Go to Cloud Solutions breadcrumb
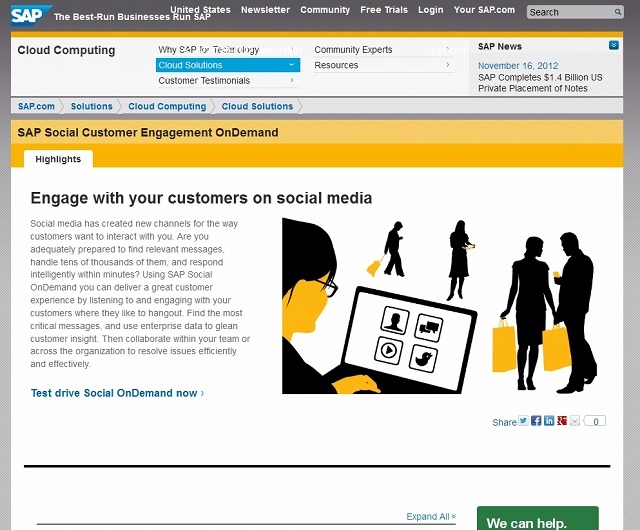640x530 pixels. 257,106
